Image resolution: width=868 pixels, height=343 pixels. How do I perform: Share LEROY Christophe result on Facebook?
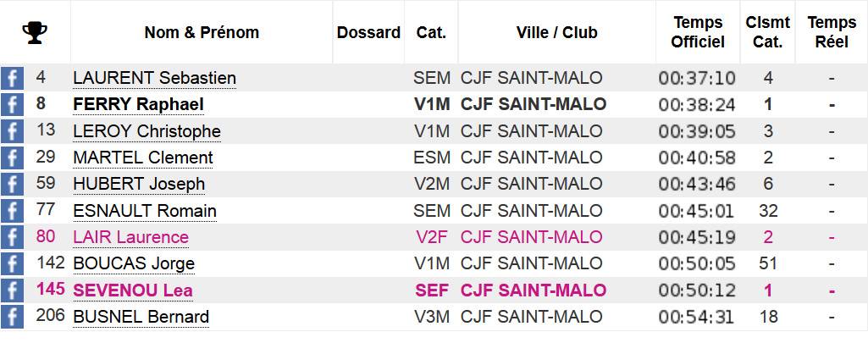pos(12,131)
